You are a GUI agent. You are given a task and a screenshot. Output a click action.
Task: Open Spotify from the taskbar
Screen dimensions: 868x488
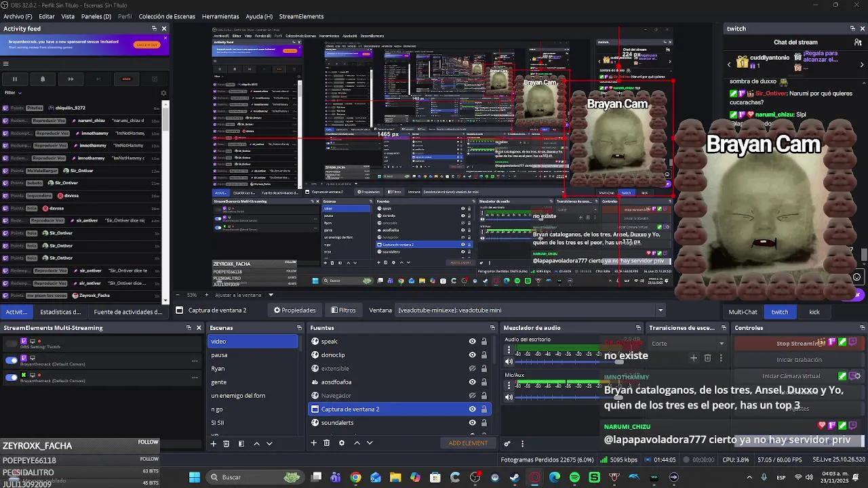(574, 477)
